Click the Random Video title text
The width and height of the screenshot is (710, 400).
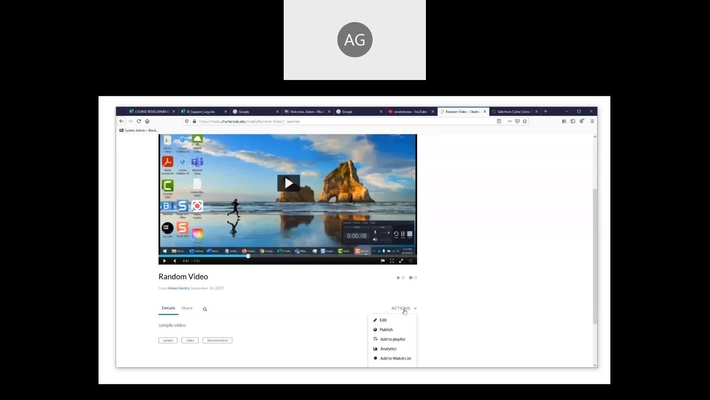coord(183,276)
